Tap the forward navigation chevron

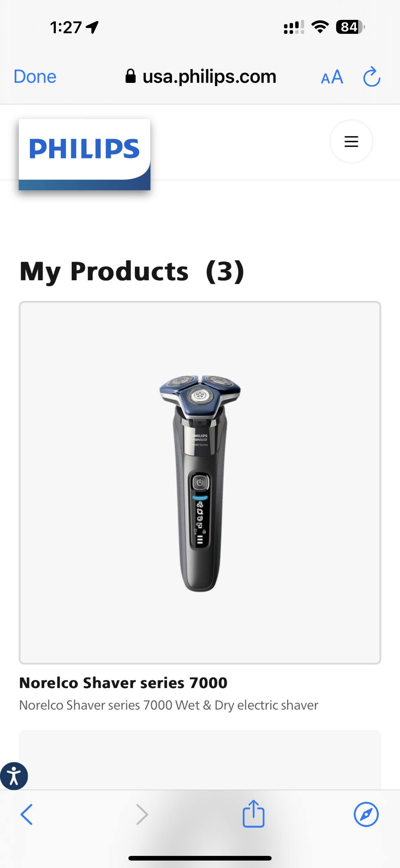[142, 814]
